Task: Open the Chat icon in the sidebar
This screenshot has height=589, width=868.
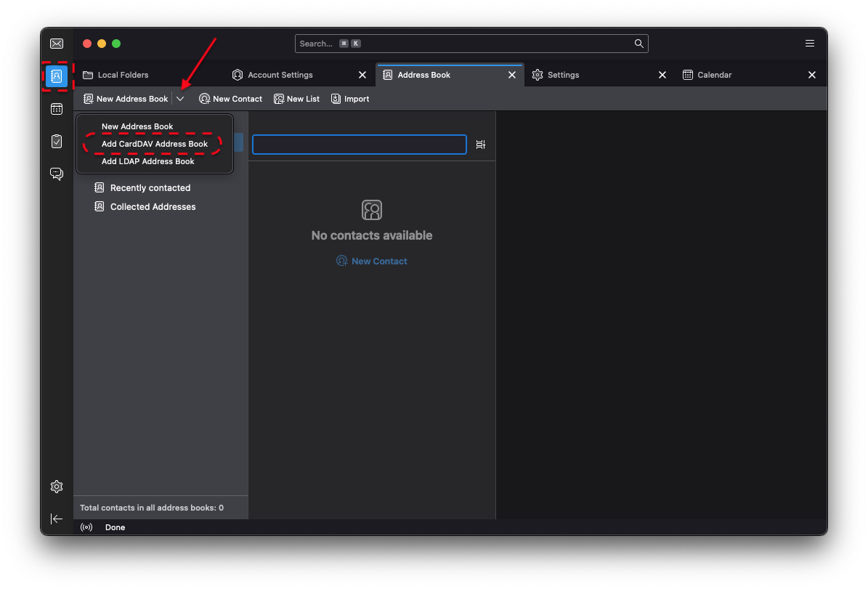Action: [56, 174]
